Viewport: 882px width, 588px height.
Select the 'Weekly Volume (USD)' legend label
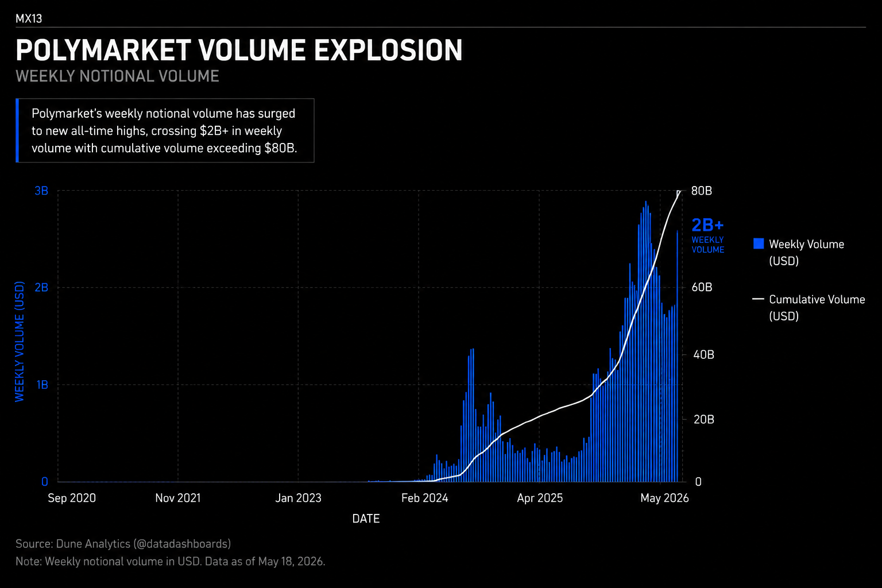click(x=806, y=253)
